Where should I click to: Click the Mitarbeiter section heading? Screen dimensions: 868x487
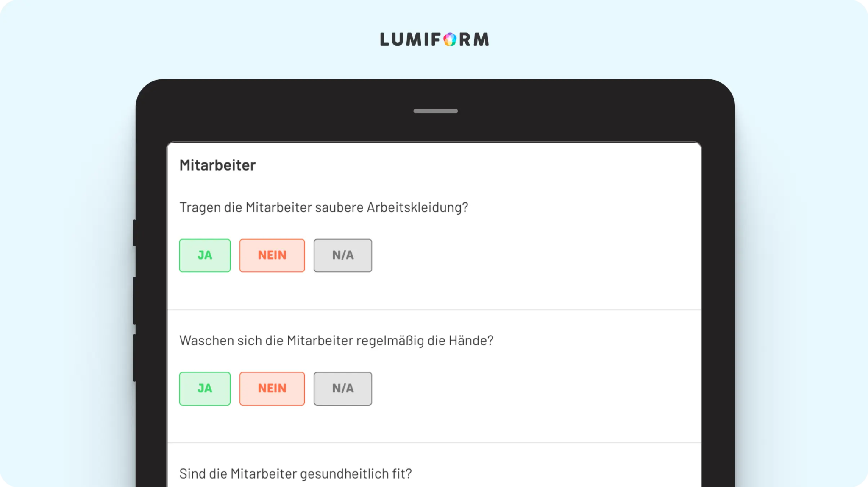point(217,165)
